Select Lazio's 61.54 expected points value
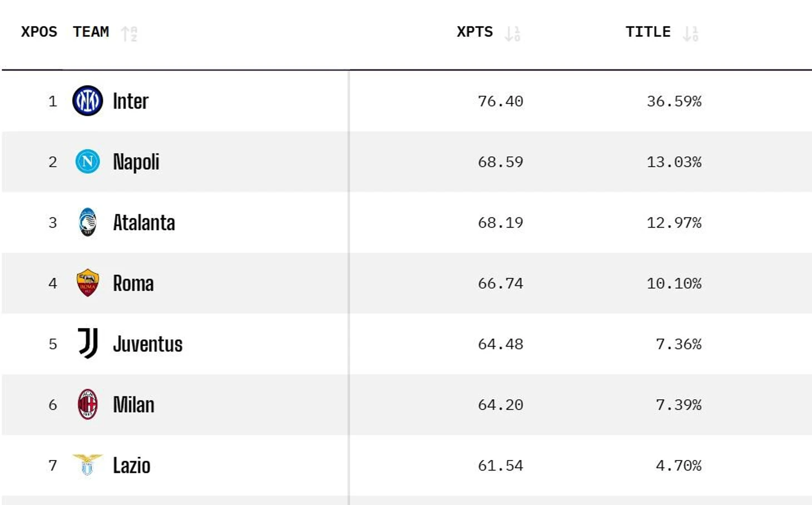Screen dimensions: 812x505 [x=500, y=466]
